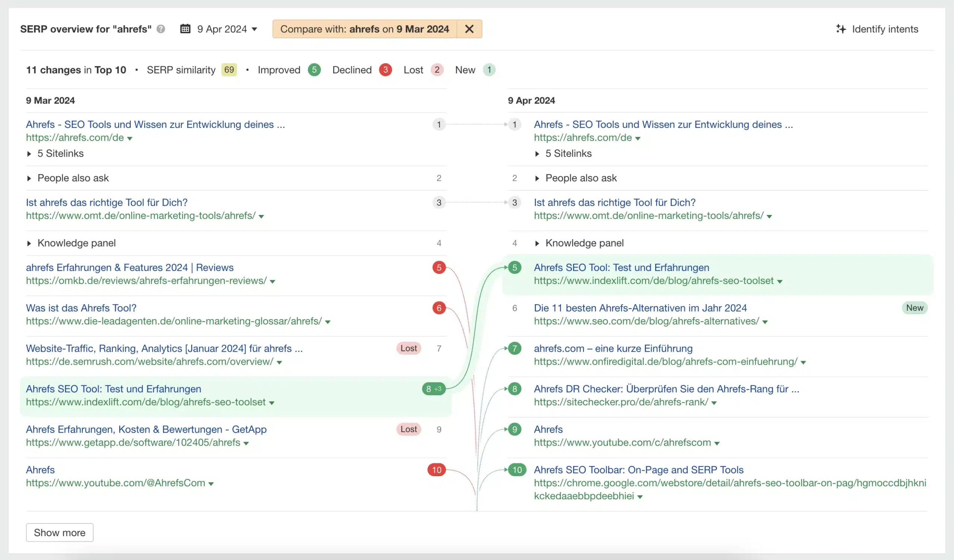Expand 5 Sitelinks in 9 Apr column
Viewport: 954px width, 560px height.
[563, 153]
